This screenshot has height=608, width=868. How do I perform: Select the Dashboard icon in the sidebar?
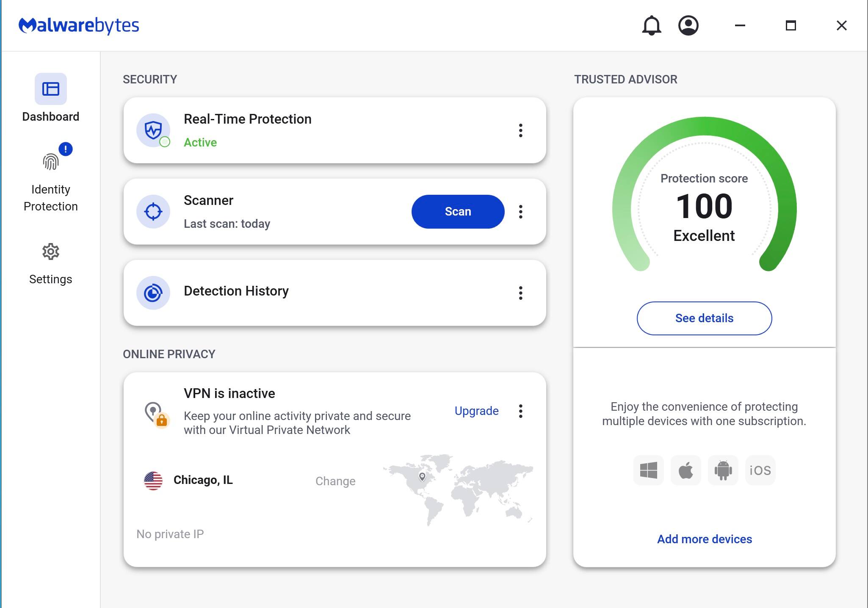tap(50, 89)
